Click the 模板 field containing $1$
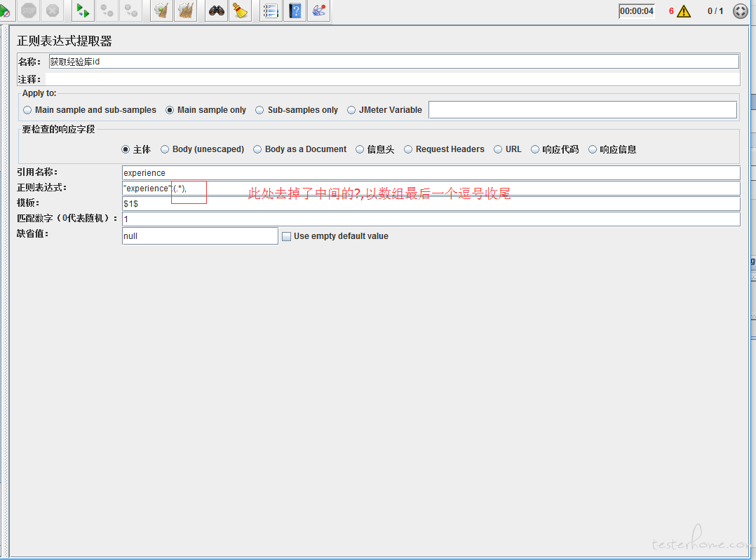Image resolution: width=756 pixels, height=560 pixels. [x=431, y=204]
